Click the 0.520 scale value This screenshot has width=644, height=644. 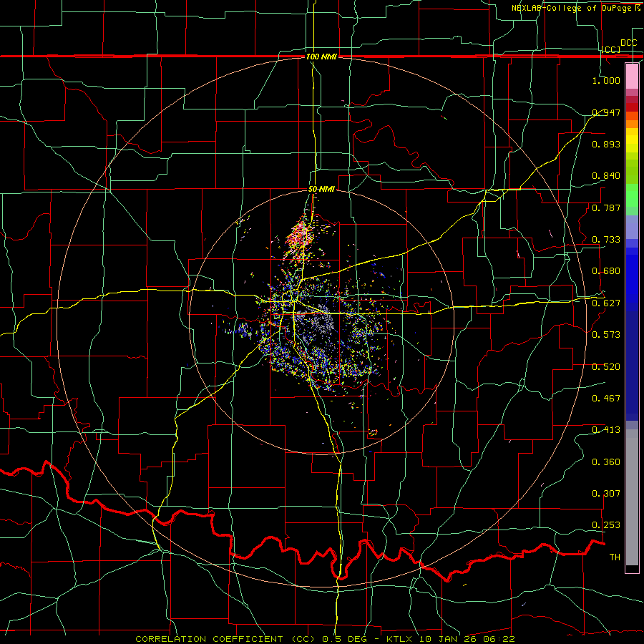[606, 367]
